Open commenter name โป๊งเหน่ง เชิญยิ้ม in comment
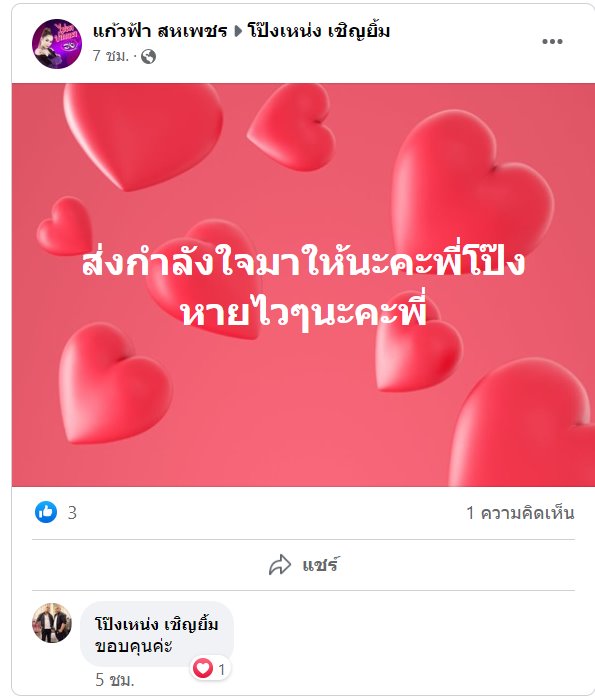Viewport: 595px width, 697px height. click(156, 624)
